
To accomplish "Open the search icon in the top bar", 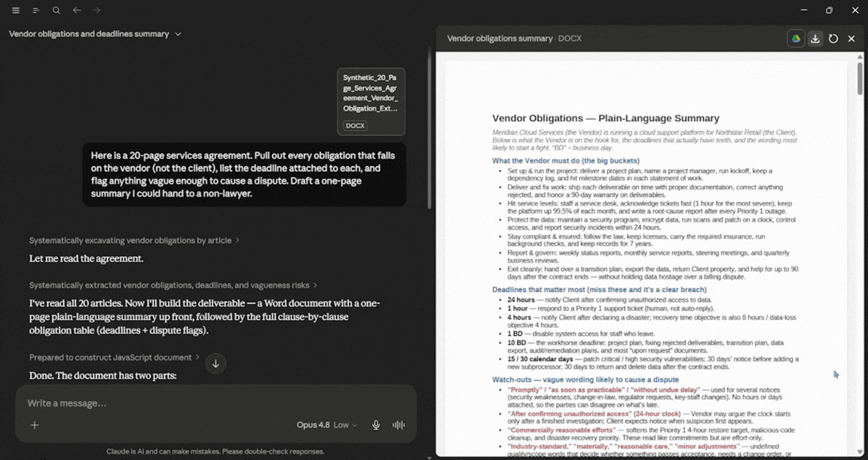I will 57,11.
